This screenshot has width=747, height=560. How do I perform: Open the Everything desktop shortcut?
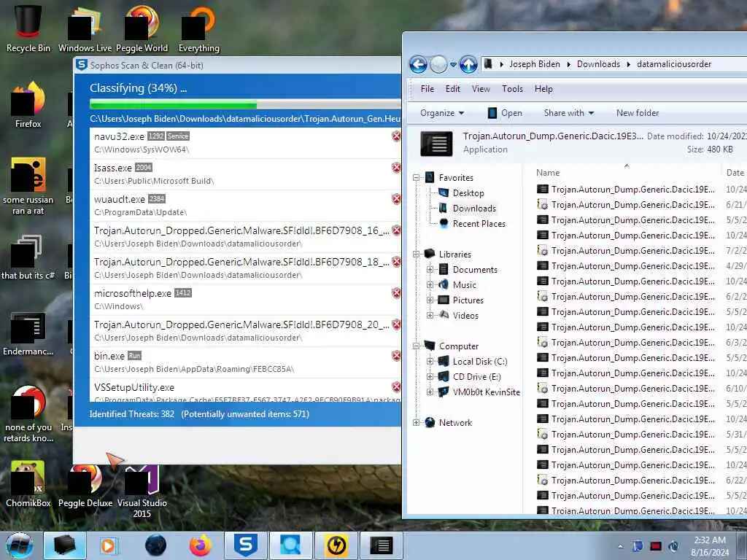coord(198,28)
